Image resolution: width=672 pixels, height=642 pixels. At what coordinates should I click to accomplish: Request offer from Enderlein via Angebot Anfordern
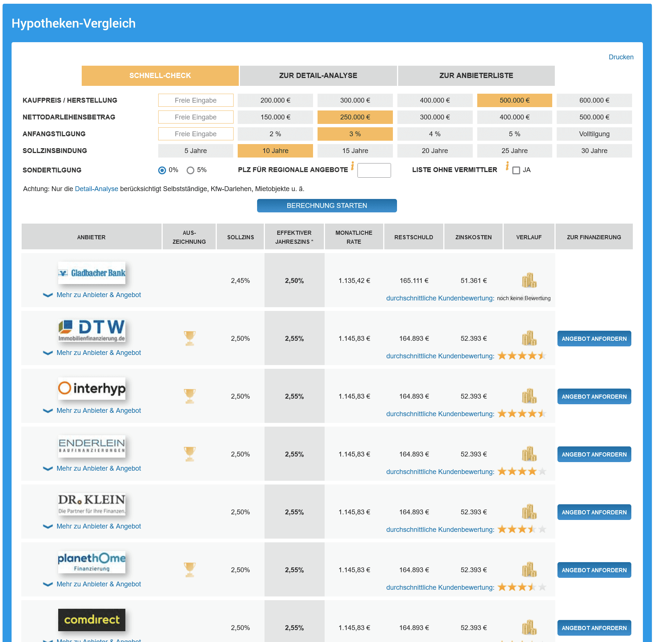[x=594, y=454]
